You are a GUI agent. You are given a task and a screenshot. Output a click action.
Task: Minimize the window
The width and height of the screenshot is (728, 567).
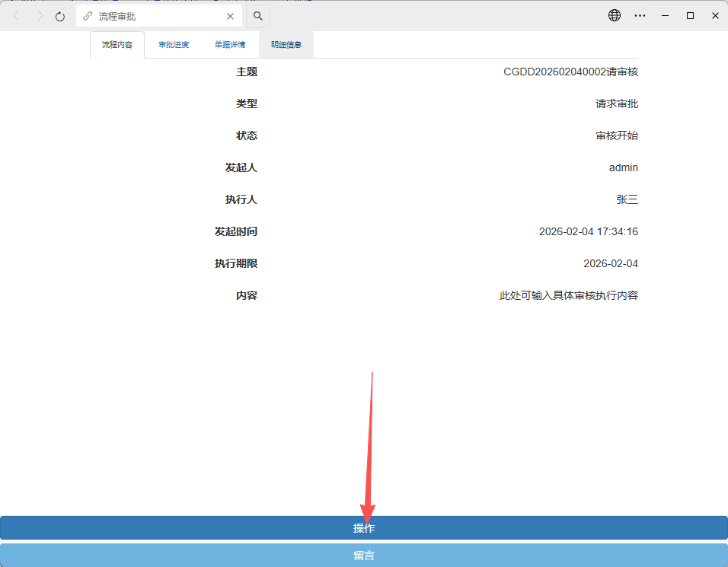pyautogui.click(x=665, y=15)
